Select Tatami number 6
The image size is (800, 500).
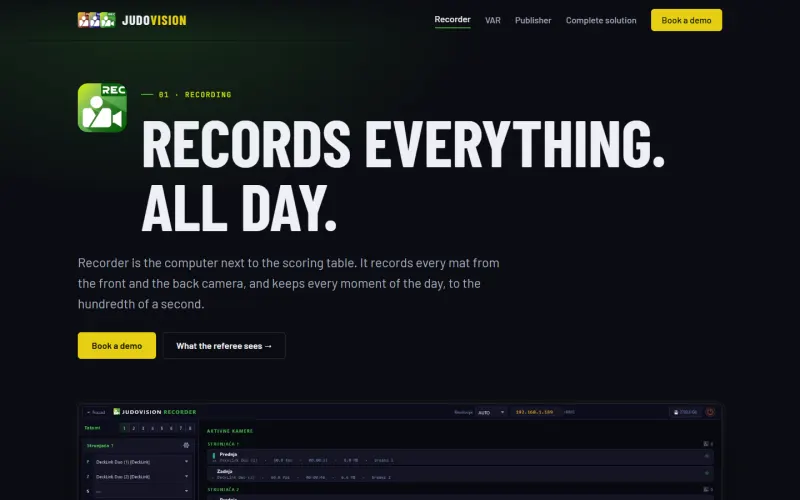click(x=171, y=428)
